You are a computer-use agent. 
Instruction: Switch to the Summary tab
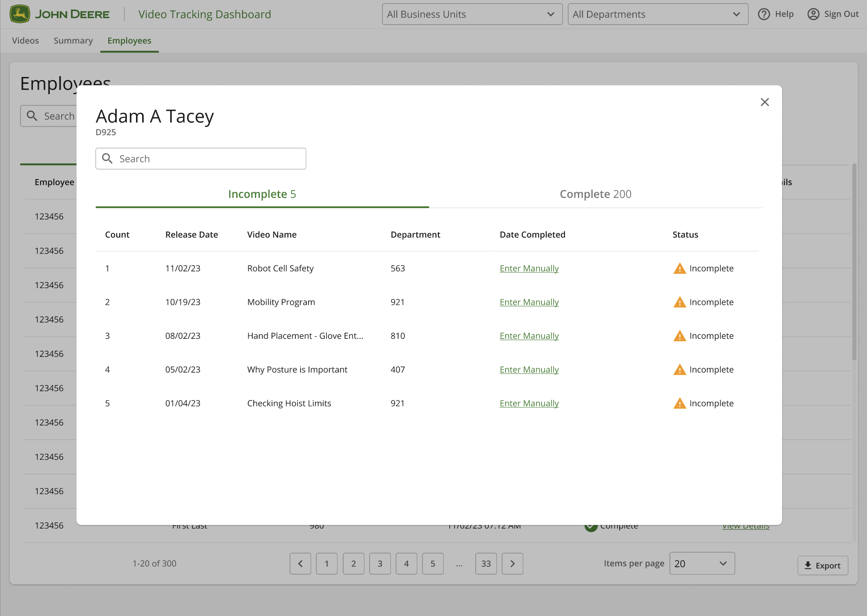tap(73, 40)
